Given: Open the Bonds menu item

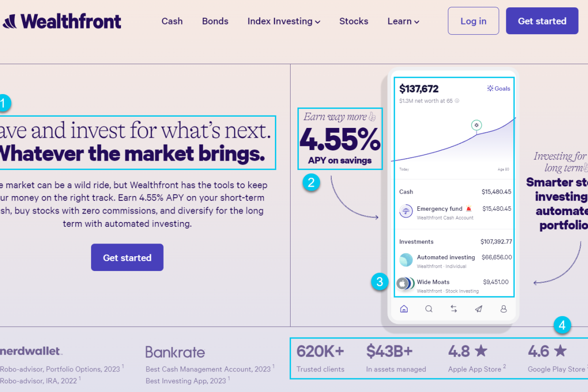Looking at the screenshot, I should point(215,21).
